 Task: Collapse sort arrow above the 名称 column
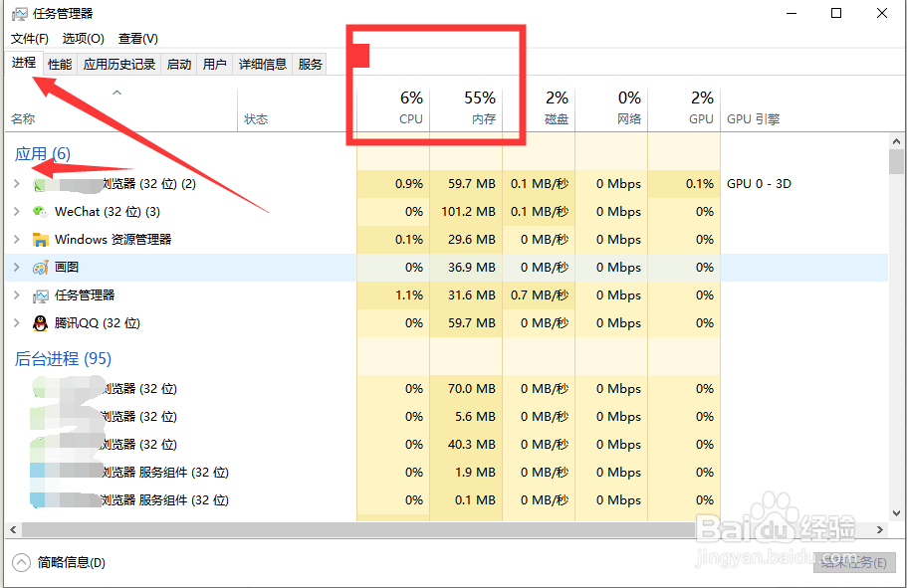pyautogui.click(x=116, y=93)
